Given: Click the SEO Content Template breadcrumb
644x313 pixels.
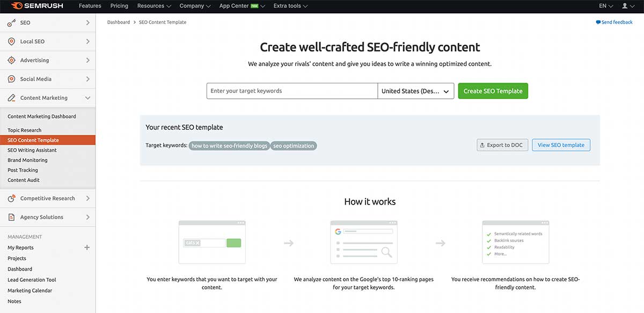Looking at the screenshot, I should point(163,23).
